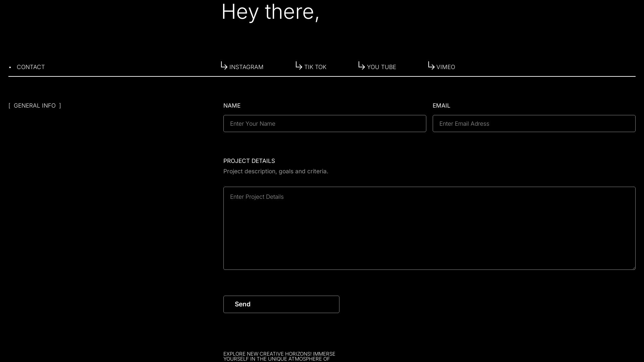
Task: Click into the Enter Project Details textarea
Action: tap(429, 228)
